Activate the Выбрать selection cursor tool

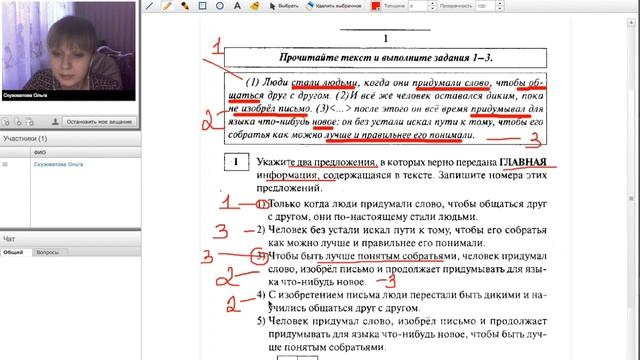284,6
